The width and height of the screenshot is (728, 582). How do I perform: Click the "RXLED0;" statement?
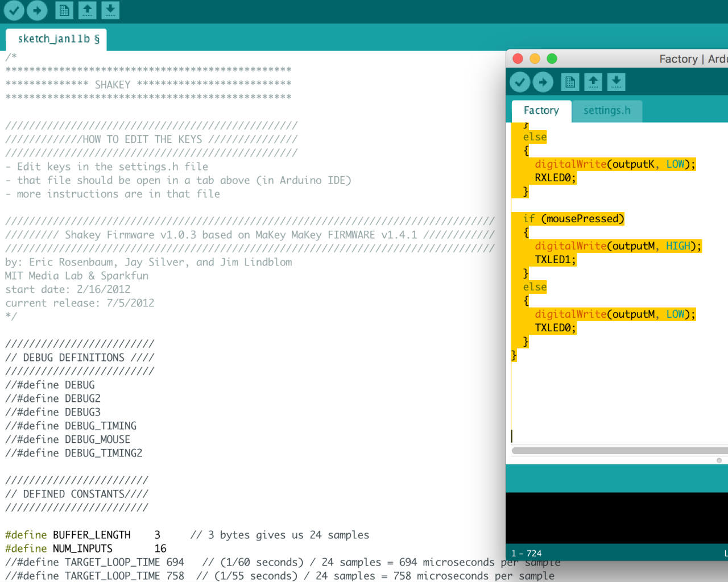point(556,178)
